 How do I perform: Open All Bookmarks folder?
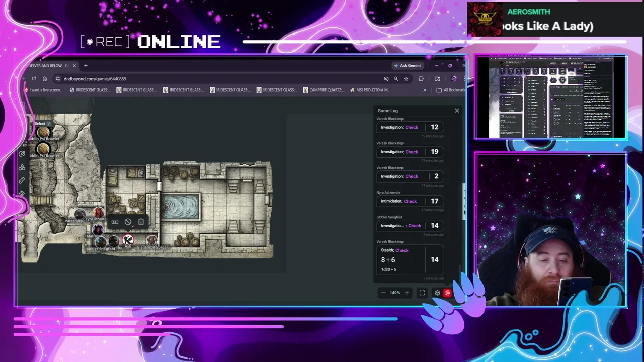pos(451,90)
